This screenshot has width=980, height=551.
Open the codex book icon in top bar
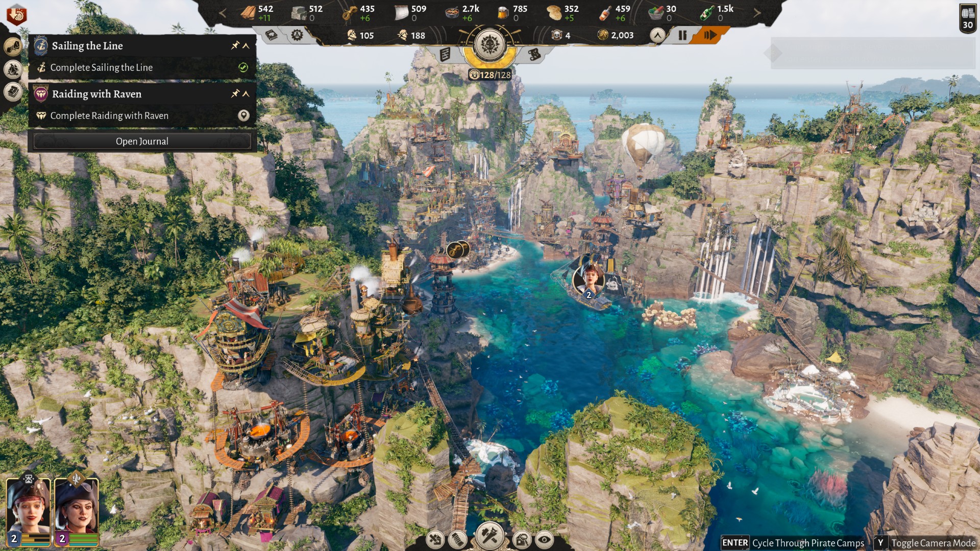272,35
